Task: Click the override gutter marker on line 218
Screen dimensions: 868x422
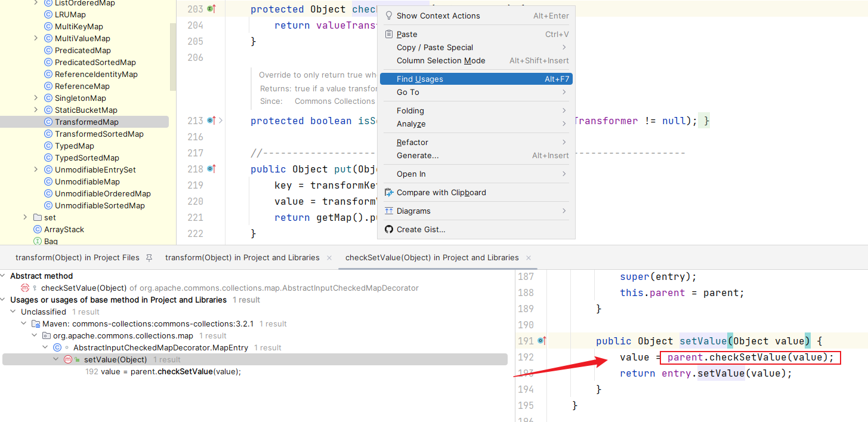Action: coord(211,169)
